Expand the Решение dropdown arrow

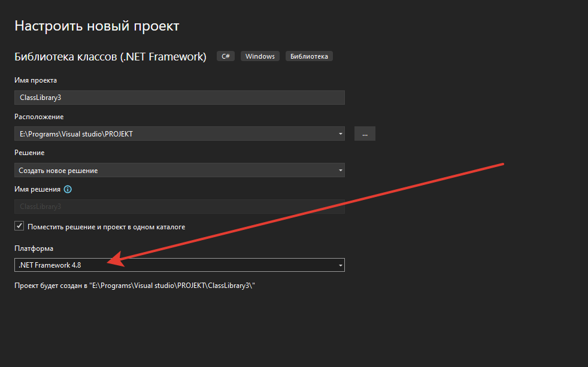(x=341, y=171)
